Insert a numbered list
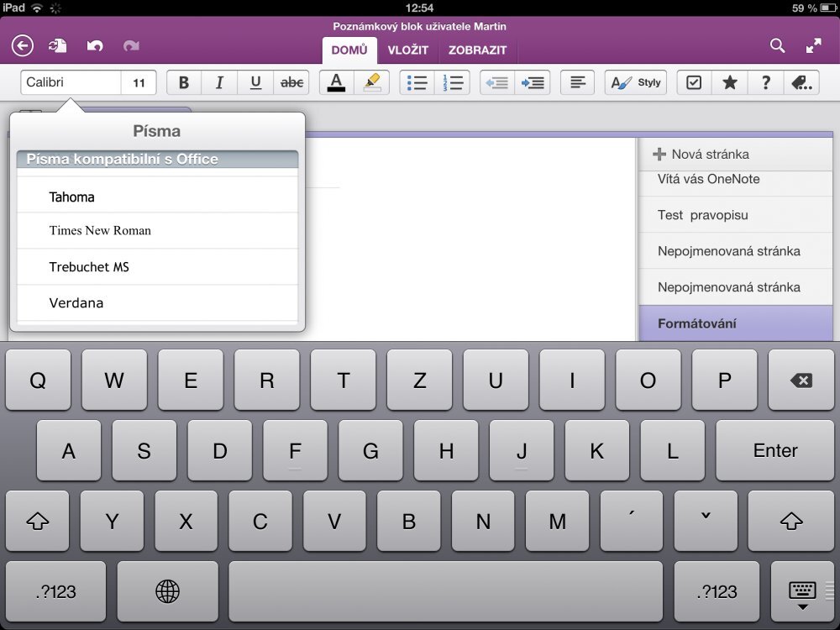The width and height of the screenshot is (840, 630). click(x=454, y=82)
